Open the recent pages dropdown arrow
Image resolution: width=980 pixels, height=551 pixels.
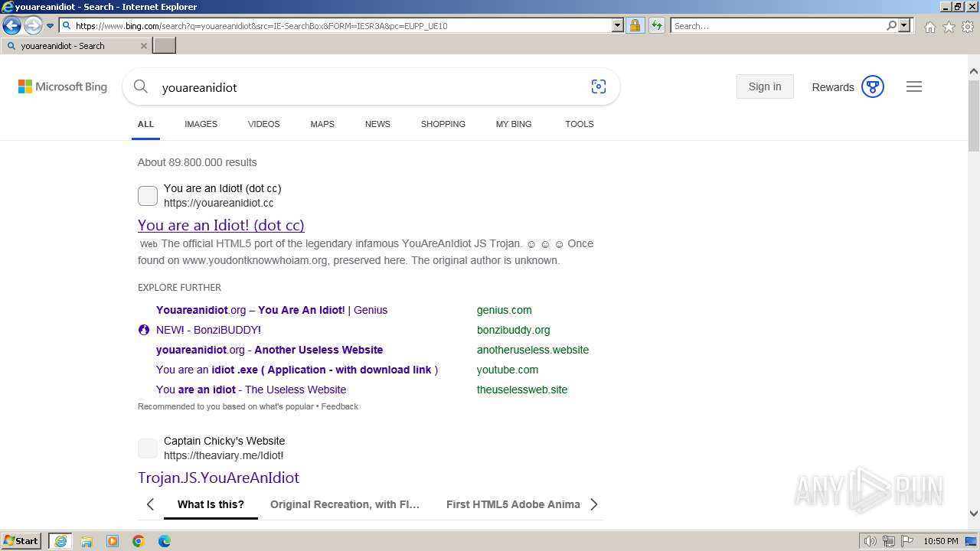(x=51, y=26)
